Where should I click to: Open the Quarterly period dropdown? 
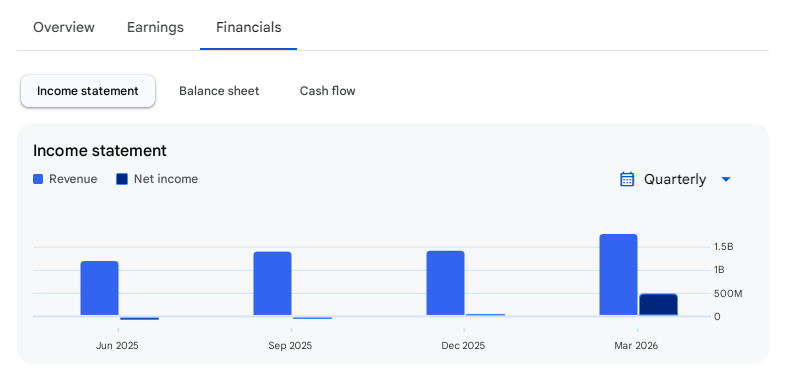(x=675, y=179)
